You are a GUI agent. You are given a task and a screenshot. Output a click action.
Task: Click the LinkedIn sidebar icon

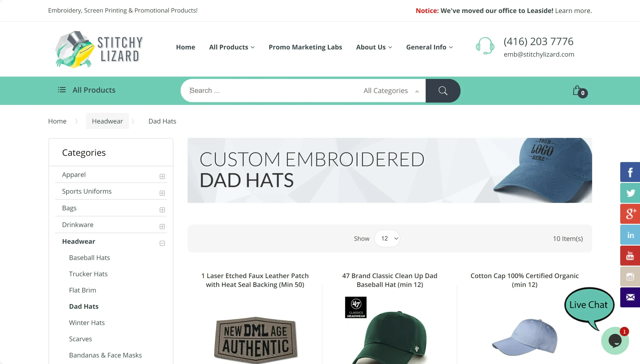click(630, 234)
